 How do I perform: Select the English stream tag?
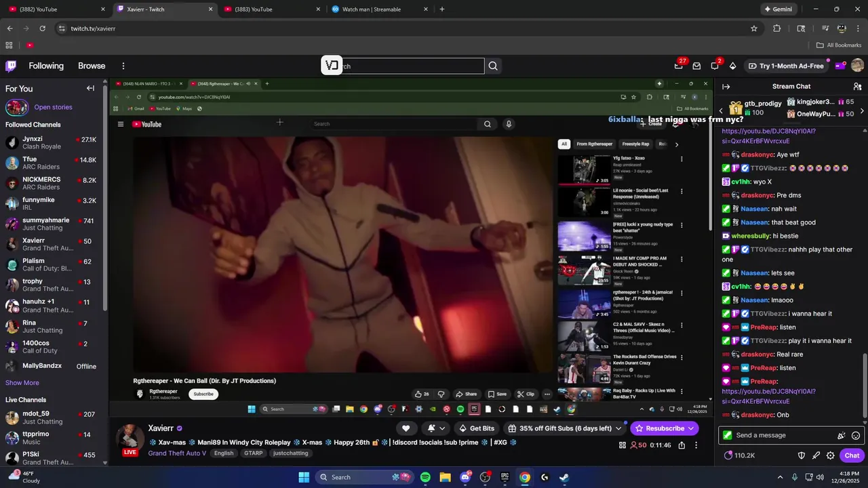(x=224, y=453)
